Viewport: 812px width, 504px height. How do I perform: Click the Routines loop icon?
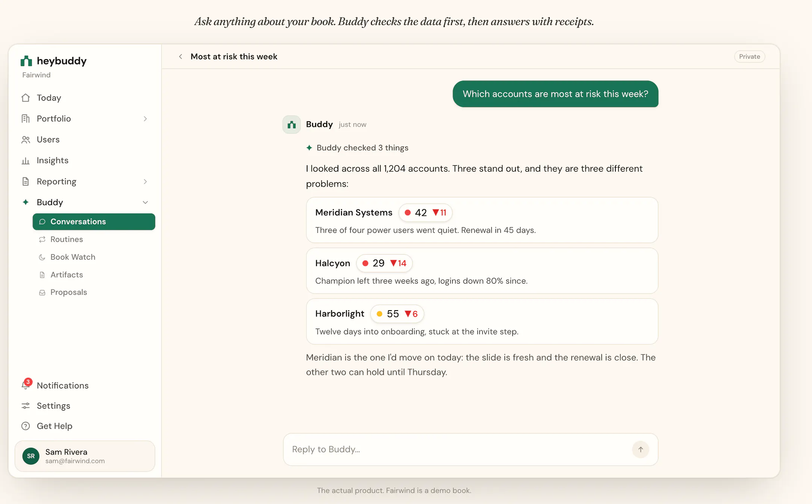pyautogui.click(x=42, y=239)
